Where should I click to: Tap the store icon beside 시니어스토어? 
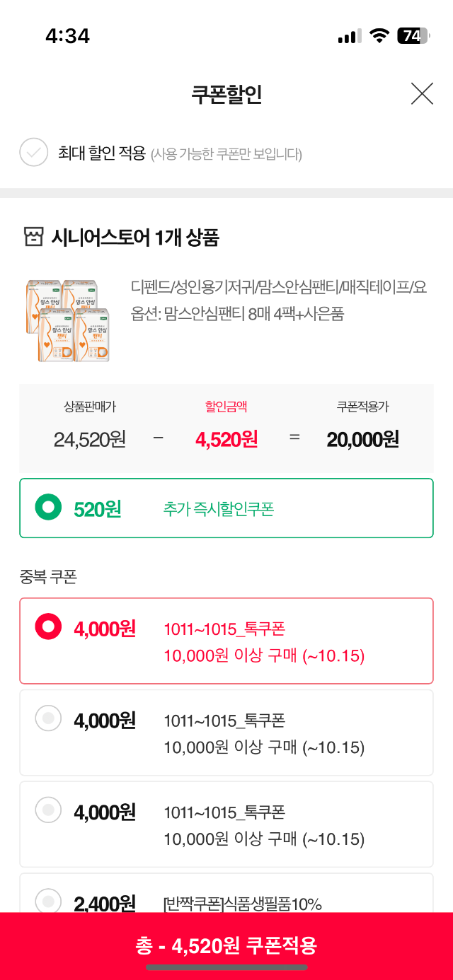(33, 238)
